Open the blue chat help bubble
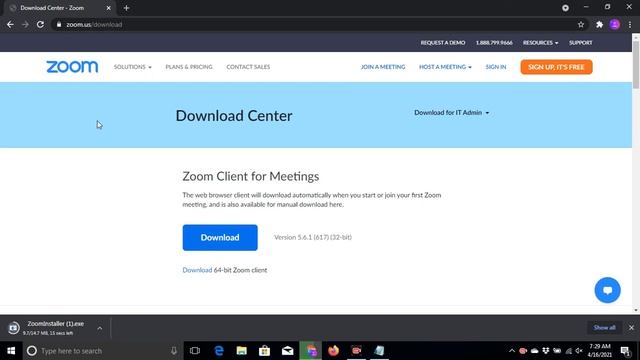Image resolution: width=640 pixels, height=360 pixels. tap(607, 290)
